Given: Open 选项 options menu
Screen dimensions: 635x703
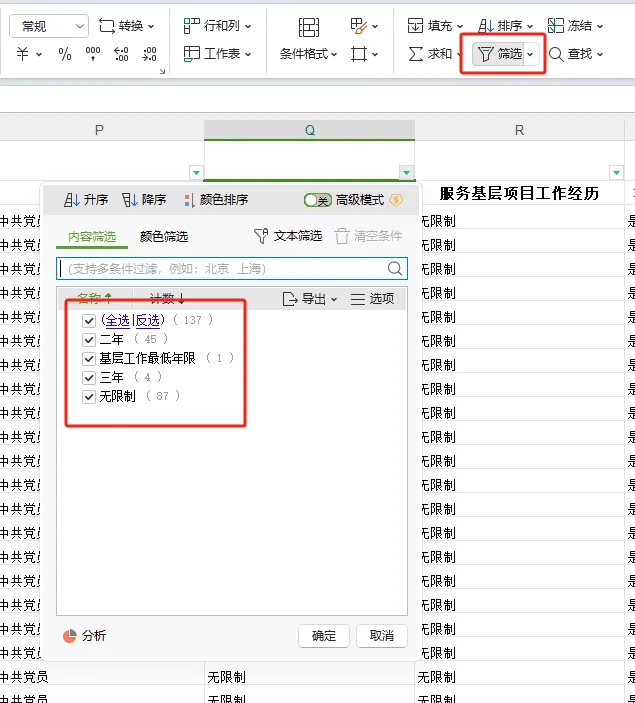Looking at the screenshot, I should tap(373, 299).
